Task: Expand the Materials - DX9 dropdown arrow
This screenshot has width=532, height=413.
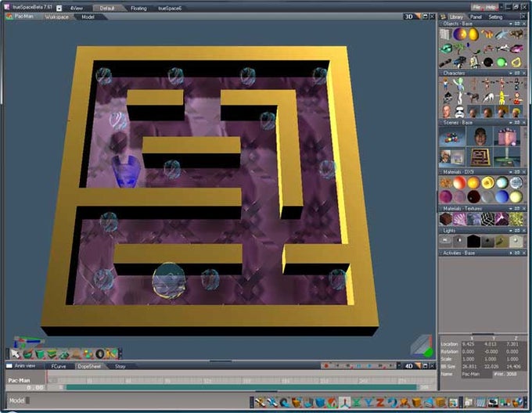Action: (x=510, y=172)
